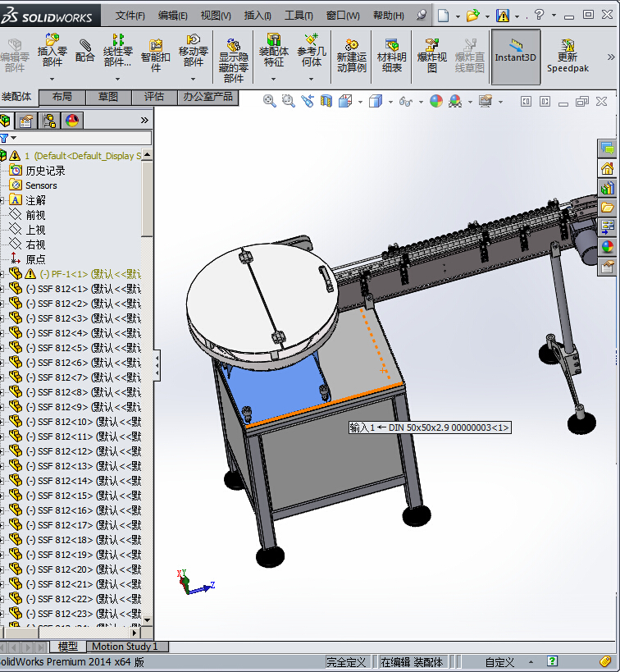Click New document icon
The width and height of the screenshot is (620, 672).
[443, 16]
